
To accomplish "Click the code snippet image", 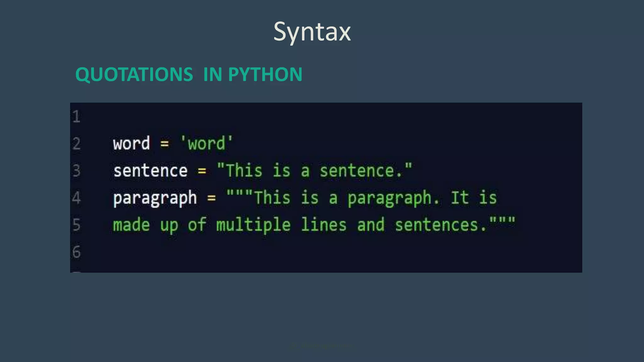I will [x=326, y=188].
